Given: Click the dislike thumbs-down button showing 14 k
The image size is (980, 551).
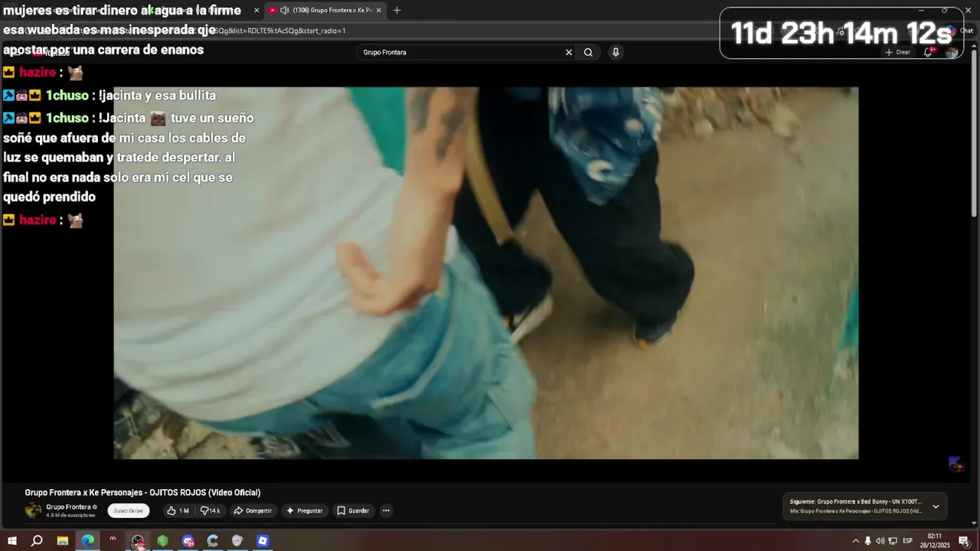Looking at the screenshot, I should (x=210, y=510).
